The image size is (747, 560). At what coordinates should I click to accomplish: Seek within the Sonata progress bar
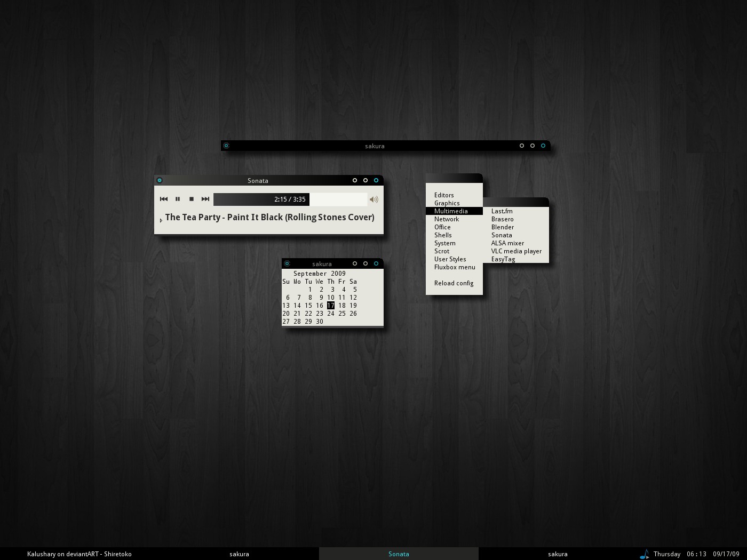pyautogui.click(x=290, y=199)
